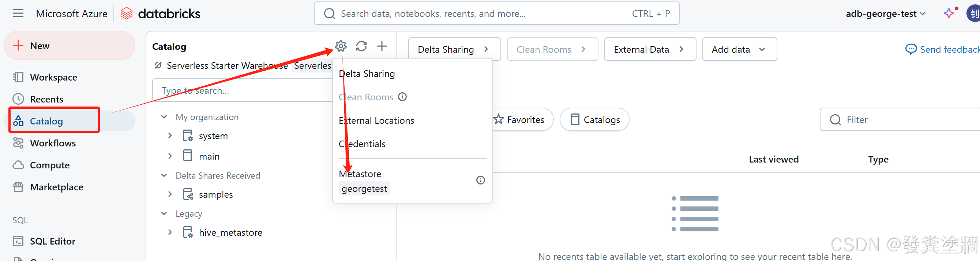
Task: Select Delta Sharing in the gear menu
Action: 367,74
